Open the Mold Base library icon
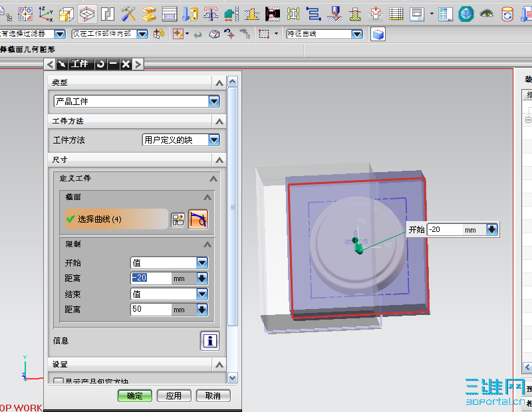This screenshot has height=412, width=532. pyautogui.click(x=170, y=14)
